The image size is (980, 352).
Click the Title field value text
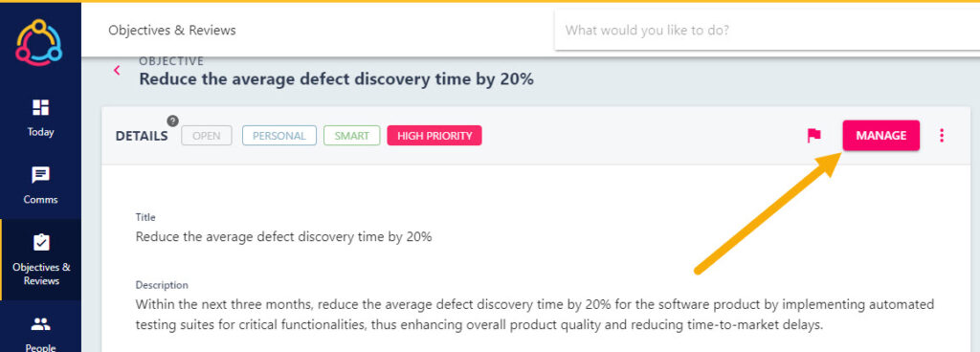point(283,237)
